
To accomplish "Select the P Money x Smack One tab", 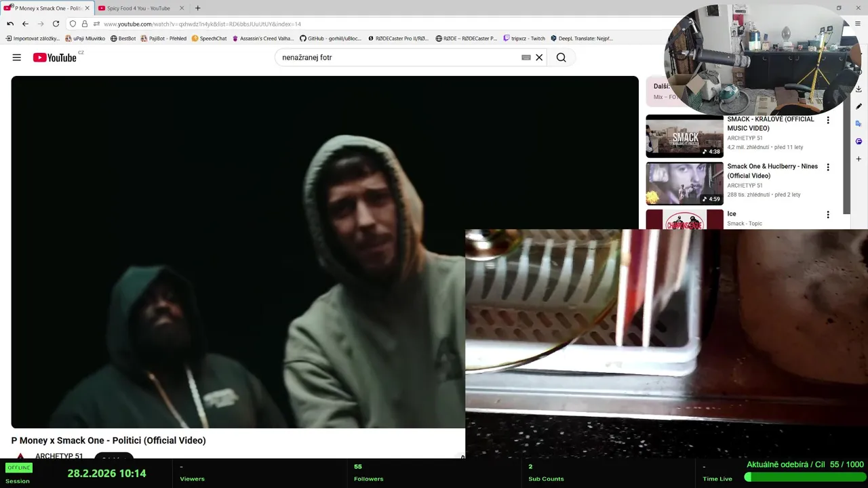I will (46, 8).
